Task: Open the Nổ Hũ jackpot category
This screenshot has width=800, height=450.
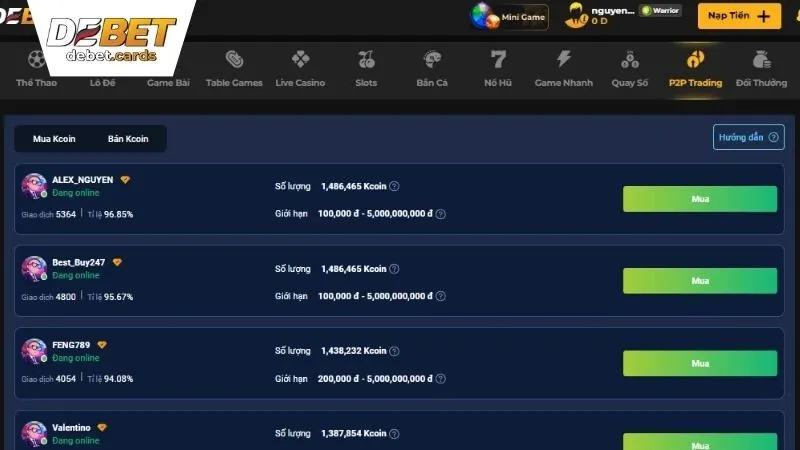Action: [x=498, y=69]
